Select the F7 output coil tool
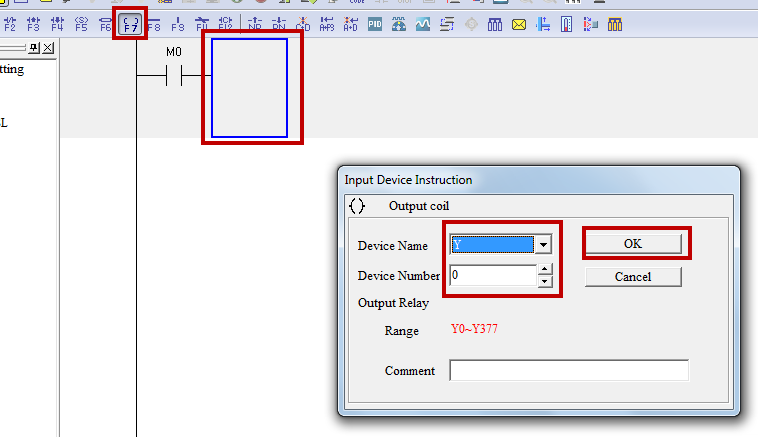Viewport: 758px width, 437px height. pos(130,24)
